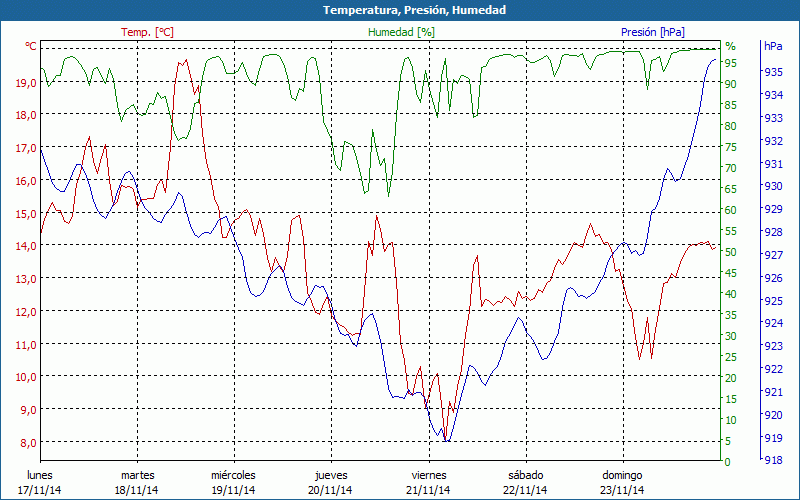Click the 'domingo' day label
The height and width of the screenshot is (500, 800).
click(622, 475)
